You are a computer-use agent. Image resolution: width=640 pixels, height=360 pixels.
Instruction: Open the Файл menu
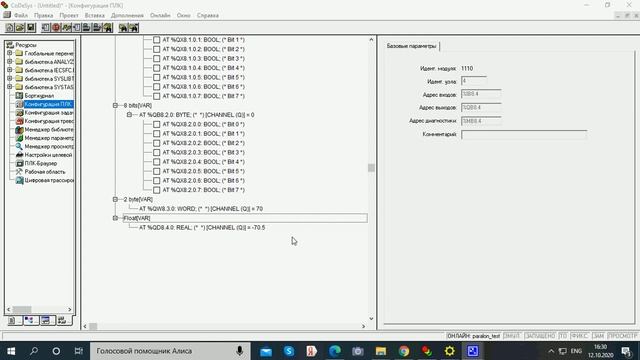click(21, 15)
